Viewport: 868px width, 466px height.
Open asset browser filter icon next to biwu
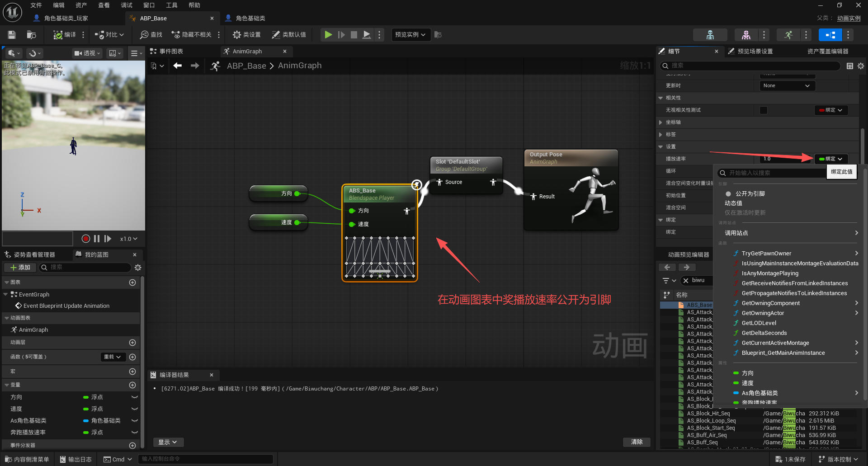coord(669,281)
